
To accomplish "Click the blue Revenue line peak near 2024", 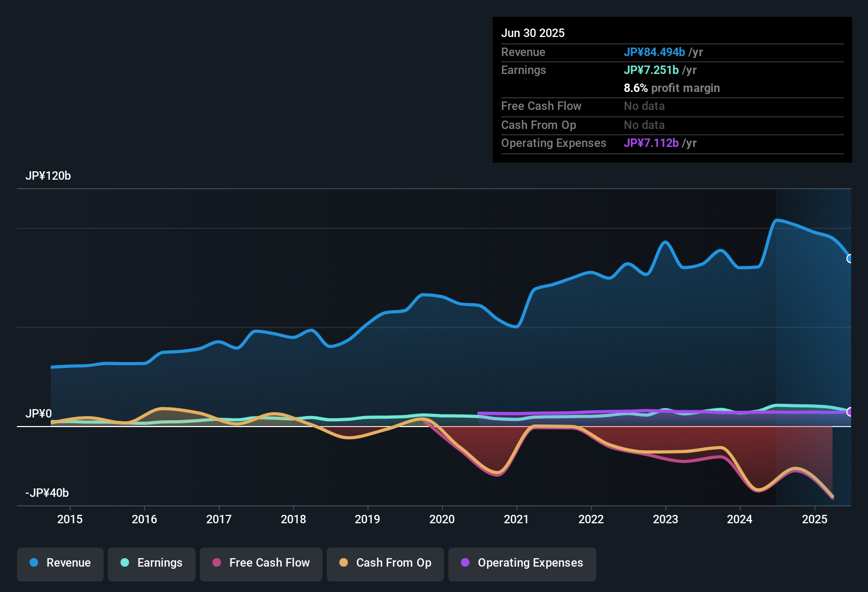I will [x=778, y=221].
